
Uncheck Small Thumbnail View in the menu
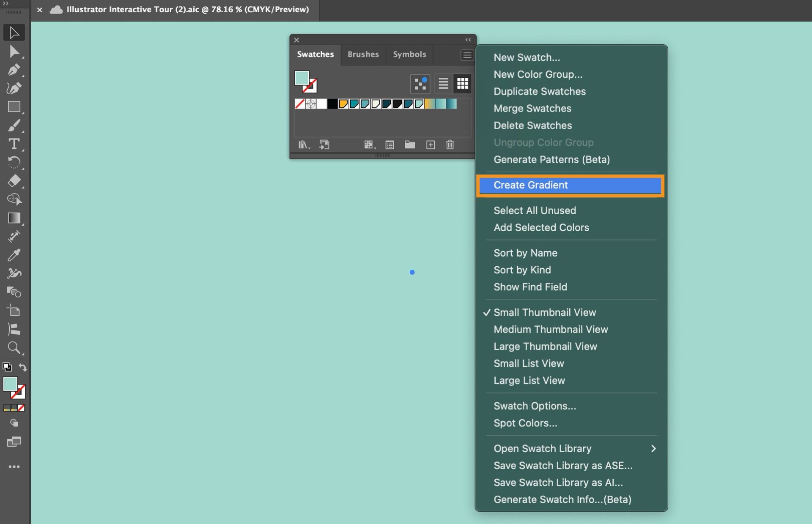click(545, 312)
